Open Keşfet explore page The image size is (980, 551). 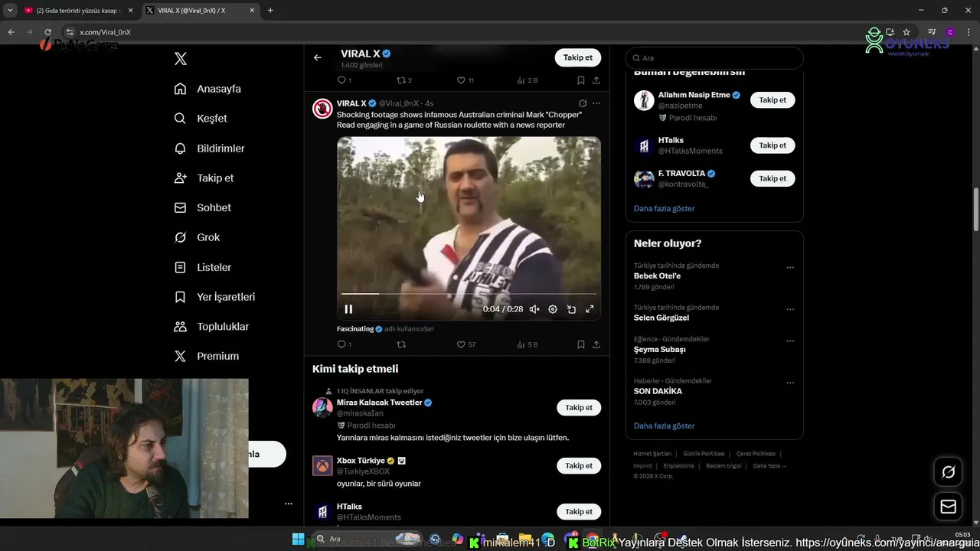[x=201, y=119]
